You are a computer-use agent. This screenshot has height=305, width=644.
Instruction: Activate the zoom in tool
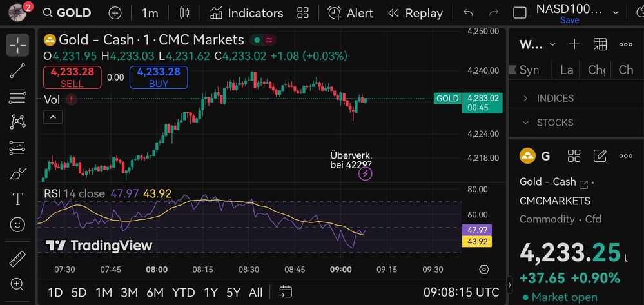[17, 284]
